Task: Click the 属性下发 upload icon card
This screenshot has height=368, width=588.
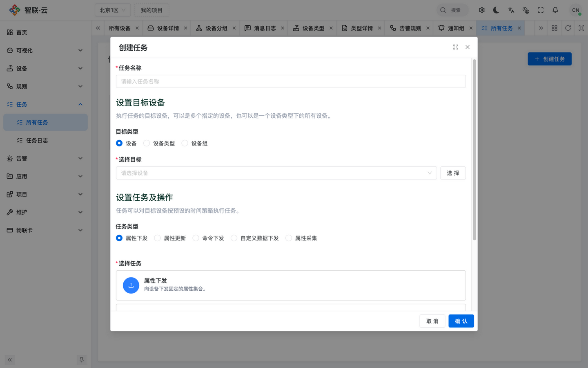Action: click(x=291, y=285)
